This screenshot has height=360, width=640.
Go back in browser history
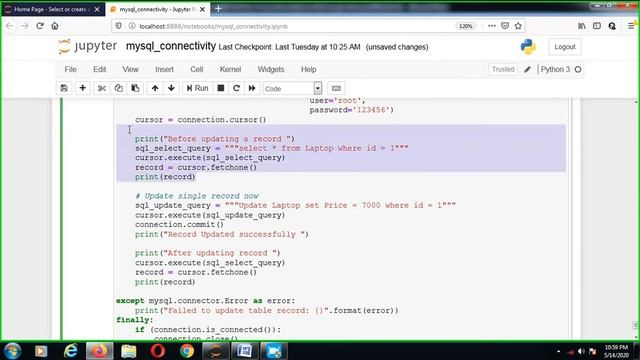(9, 26)
